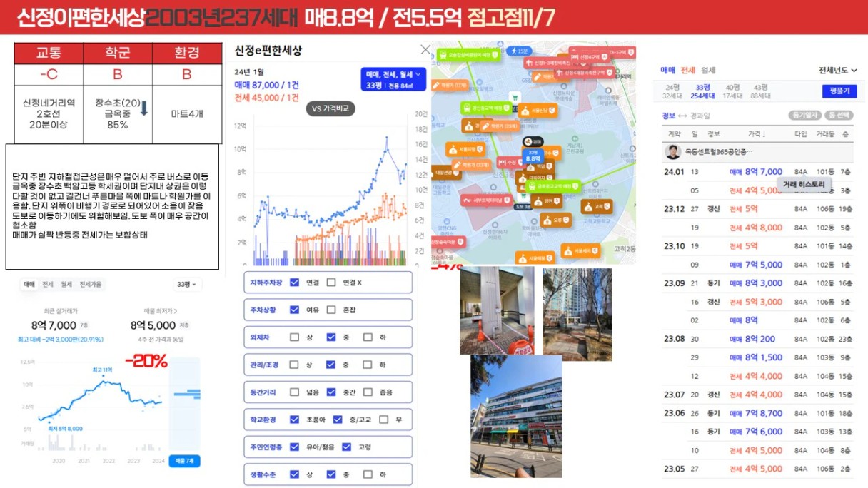Toggle the 중 checkbox in the 관리/조경 row

[x=331, y=365]
